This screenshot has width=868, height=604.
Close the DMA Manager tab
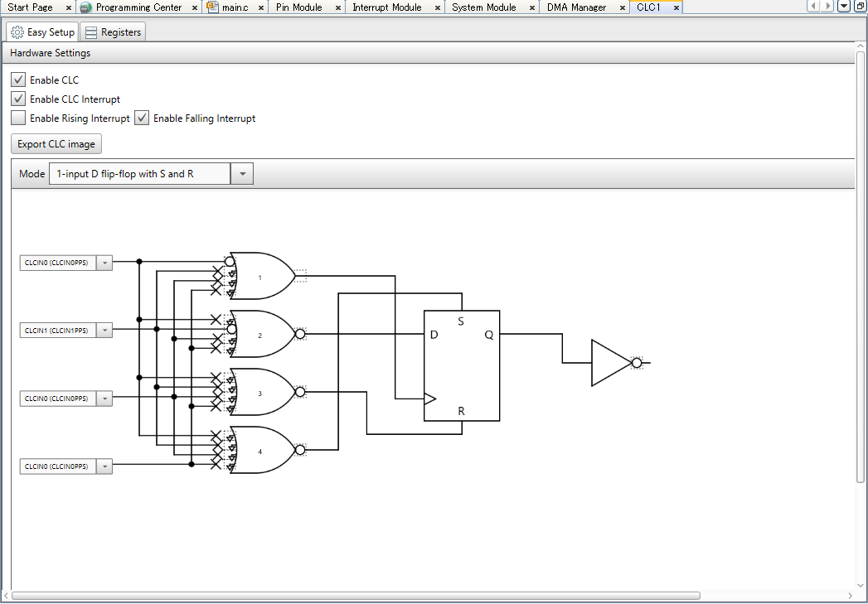click(623, 7)
